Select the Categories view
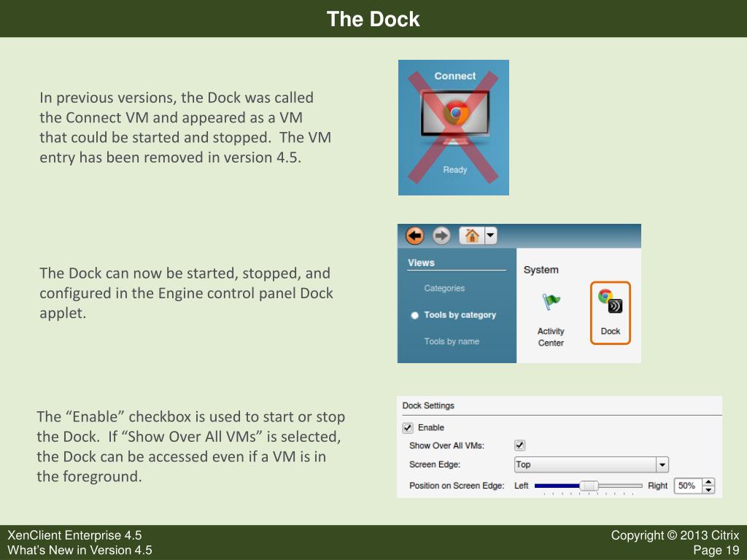The height and width of the screenshot is (560, 747). [444, 288]
